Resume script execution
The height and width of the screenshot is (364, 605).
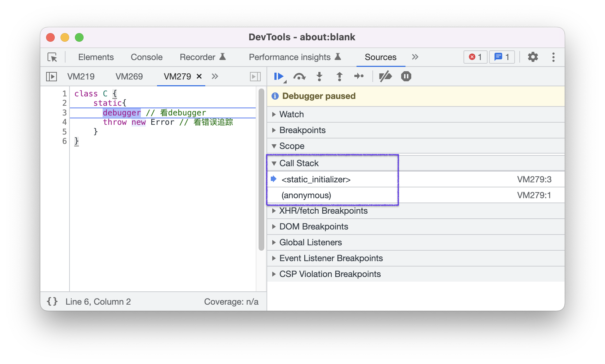click(x=279, y=76)
